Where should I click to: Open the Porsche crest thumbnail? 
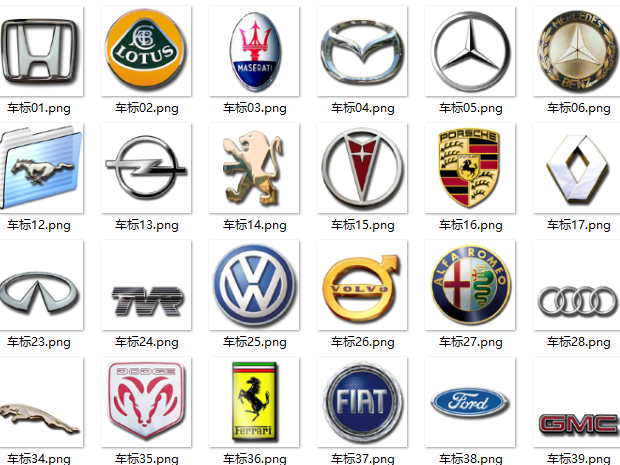470,168
